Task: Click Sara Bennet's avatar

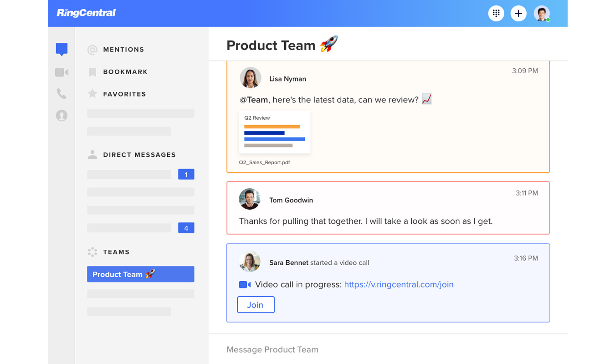Action: point(250,262)
